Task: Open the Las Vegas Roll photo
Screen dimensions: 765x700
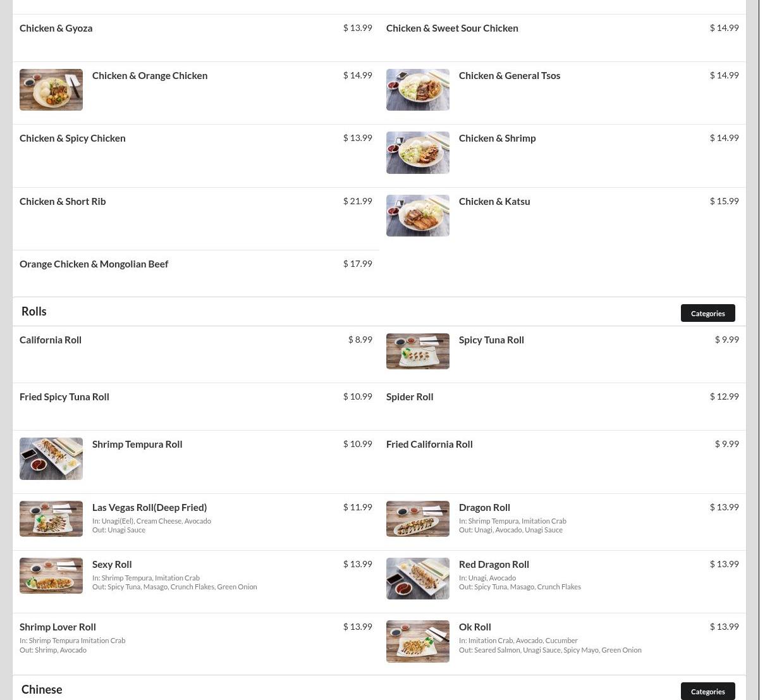Action: (x=51, y=519)
